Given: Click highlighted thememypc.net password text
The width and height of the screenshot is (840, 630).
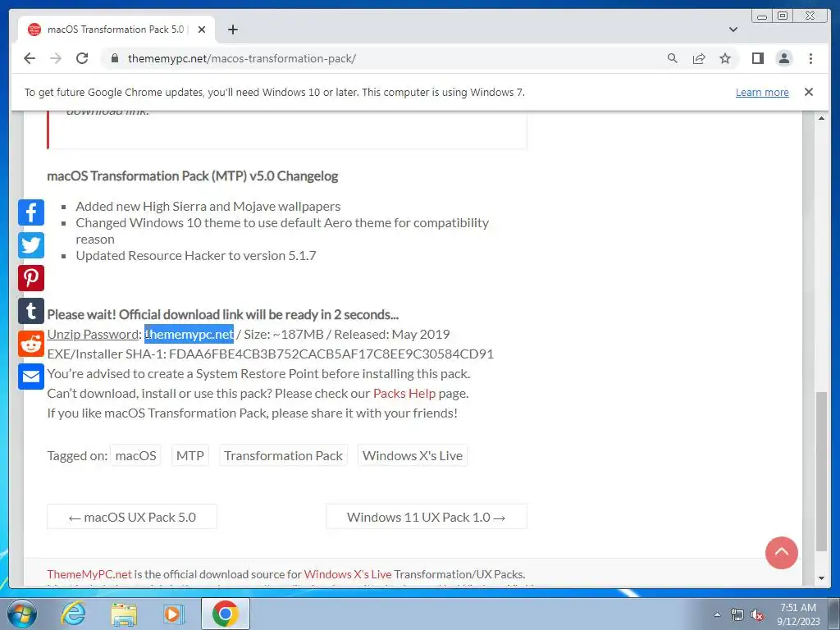Looking at the screenshot, I should click(x=189, y=335).
